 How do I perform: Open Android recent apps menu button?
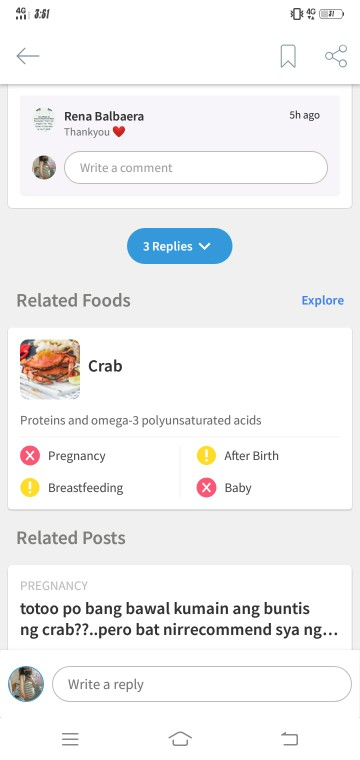point(70,739)
